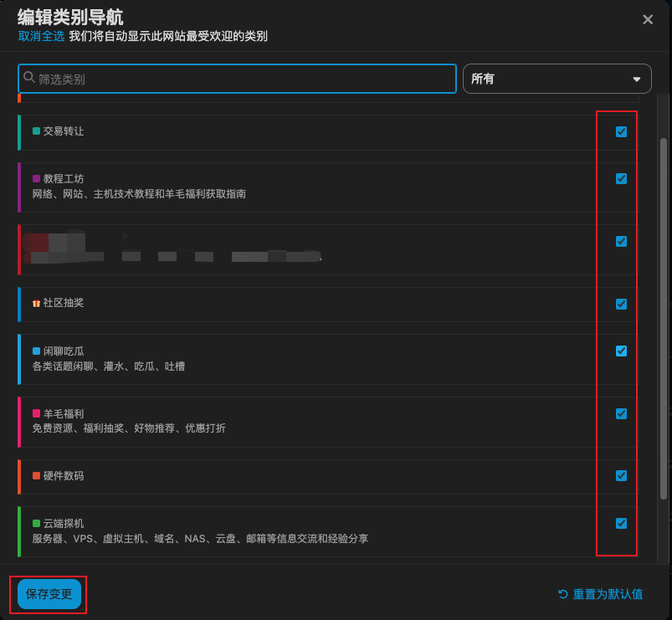
Task: Click the dropdown arrow in 所有 selector
Action: coord(636,79)
